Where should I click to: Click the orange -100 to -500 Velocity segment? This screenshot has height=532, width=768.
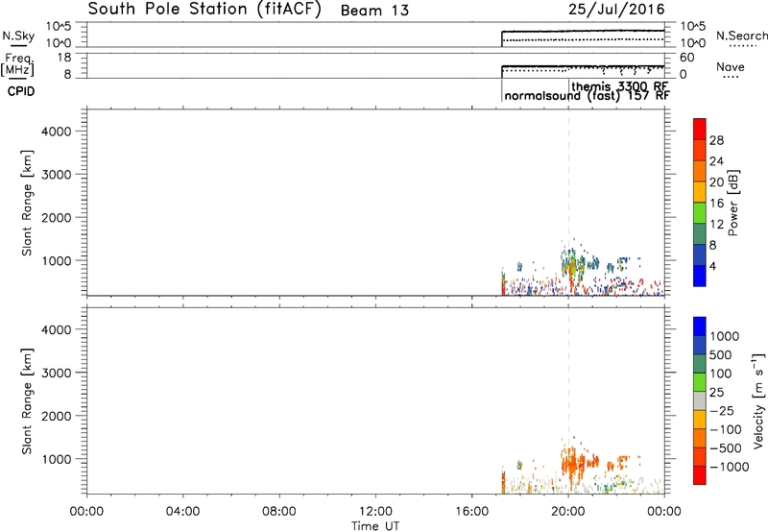(x=700, y=439)
